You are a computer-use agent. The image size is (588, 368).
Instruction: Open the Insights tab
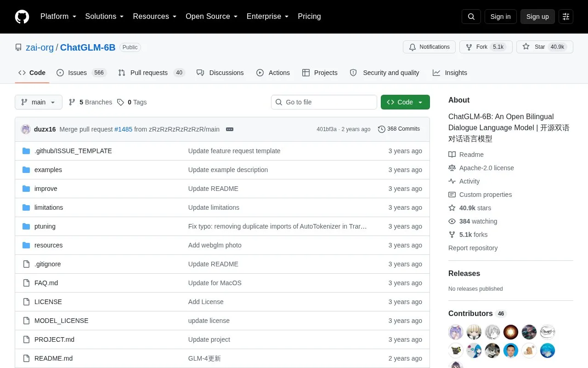[x=450, y=73]
